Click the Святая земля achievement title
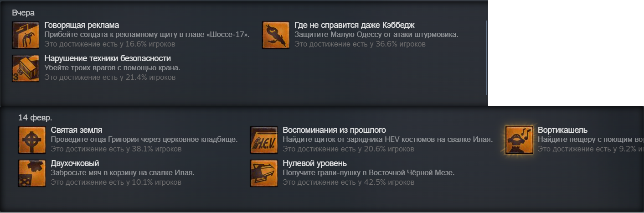 click(77, 130)
